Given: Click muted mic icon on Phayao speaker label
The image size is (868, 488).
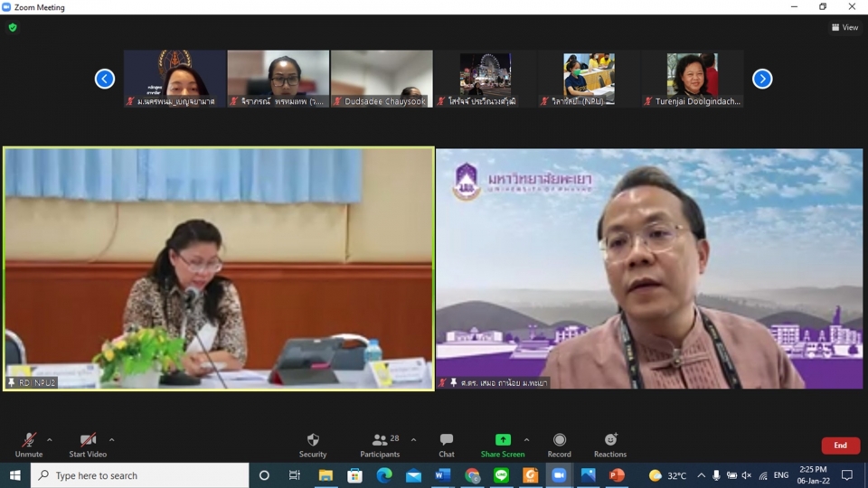Looking at the screenshot, I should tap(443, 382).
